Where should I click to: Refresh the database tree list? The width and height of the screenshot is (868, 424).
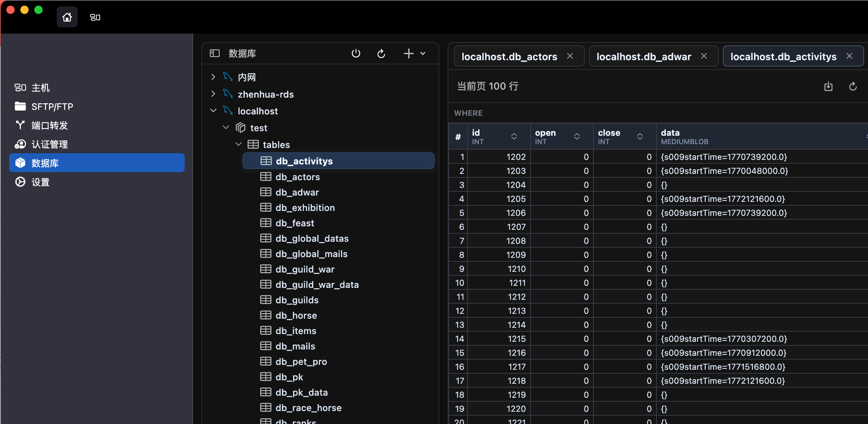[x=381, y=53]
